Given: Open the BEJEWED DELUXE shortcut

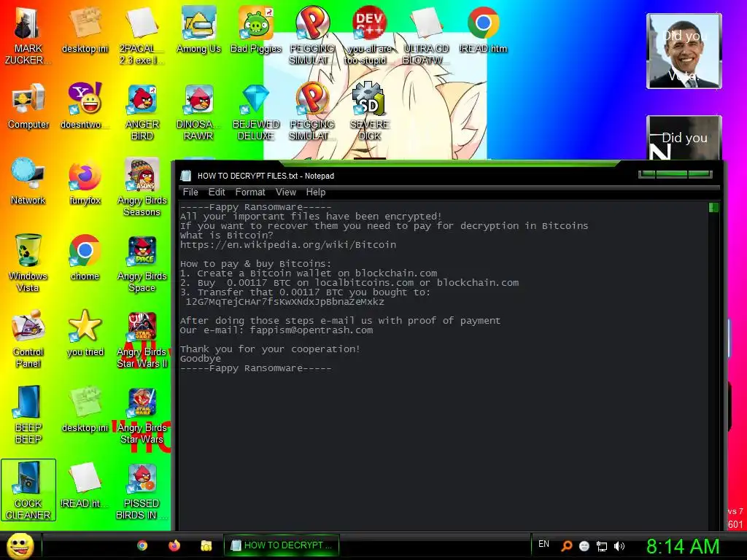Looking at the screenshot, I should point(256,112).
